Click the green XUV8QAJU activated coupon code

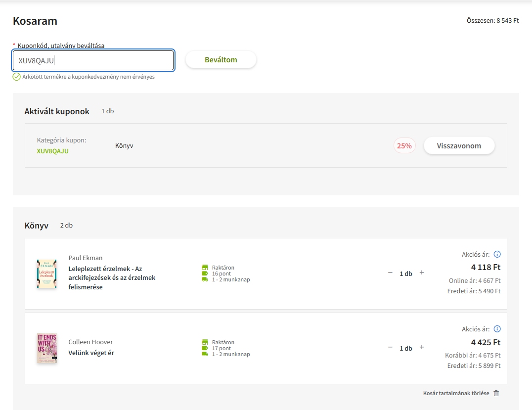click(x=52, y=151)
